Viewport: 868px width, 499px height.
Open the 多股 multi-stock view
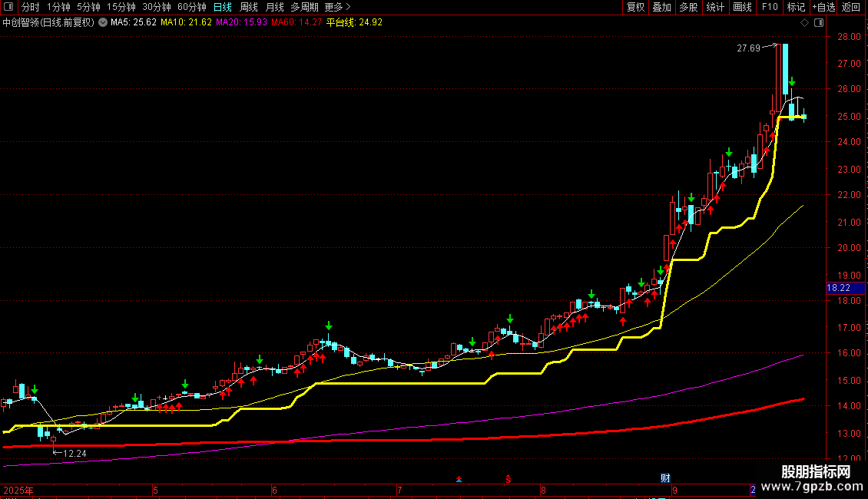pos(688,7)
